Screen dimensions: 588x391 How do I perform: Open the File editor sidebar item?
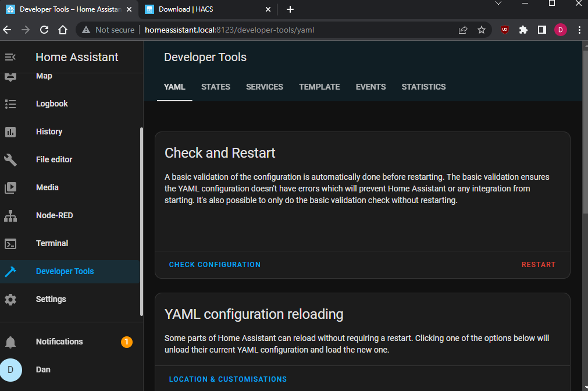70,160
